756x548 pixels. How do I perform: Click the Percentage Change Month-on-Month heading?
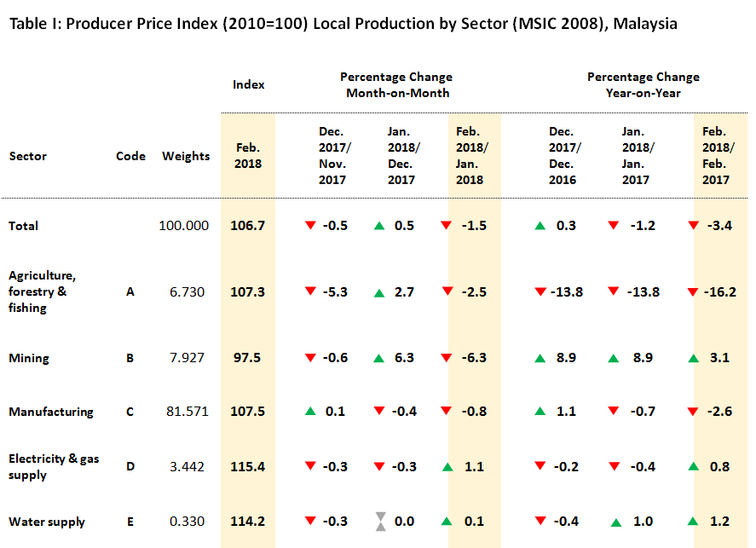[x=397, y=85]
